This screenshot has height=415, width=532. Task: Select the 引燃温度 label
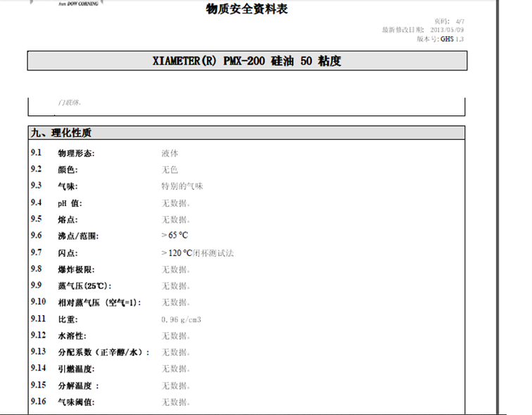[x=76, y=369]
